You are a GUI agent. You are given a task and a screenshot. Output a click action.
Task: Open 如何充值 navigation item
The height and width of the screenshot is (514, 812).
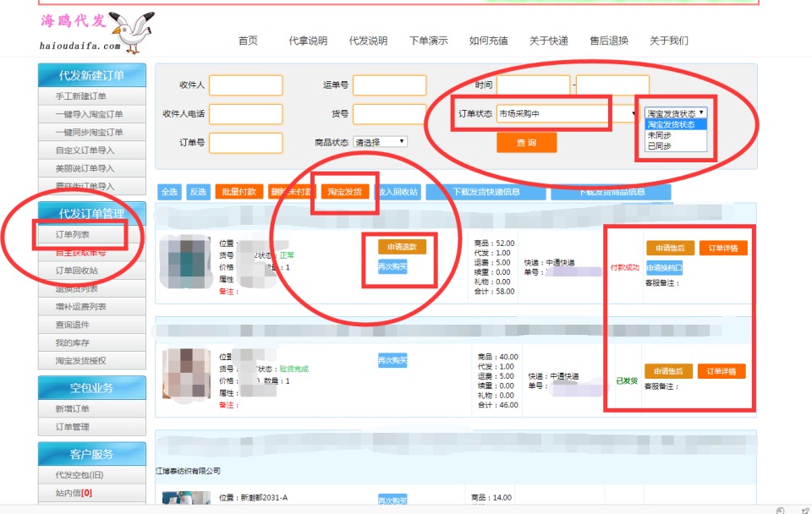[x=489, y=41]
